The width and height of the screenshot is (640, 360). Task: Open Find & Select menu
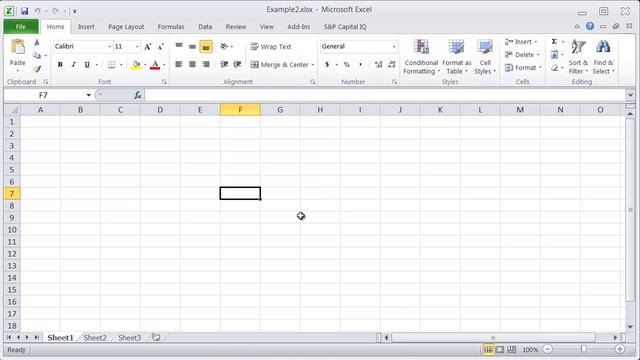[x=603, y=57]
